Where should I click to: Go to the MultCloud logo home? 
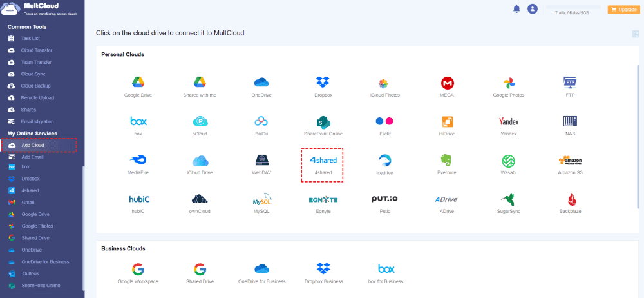pos(39,9)
